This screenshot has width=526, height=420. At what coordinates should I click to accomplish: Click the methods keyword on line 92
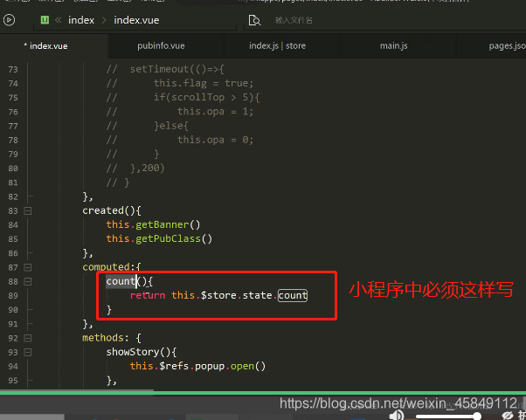[x=102, y=338]
